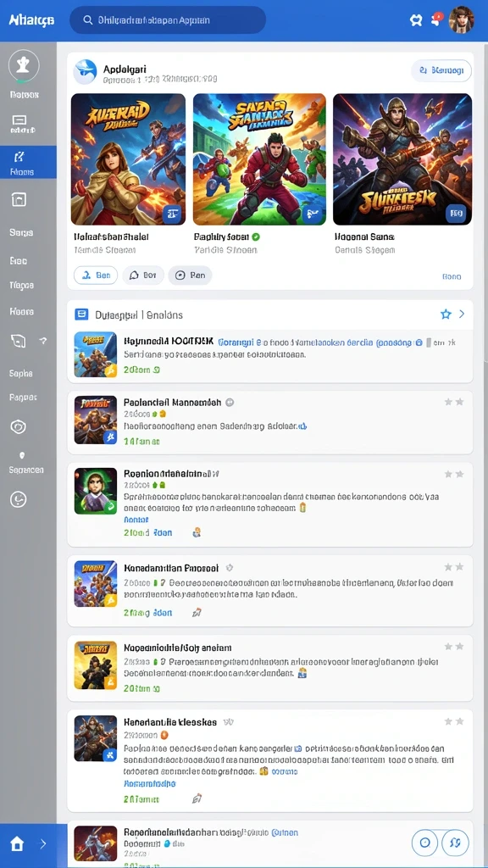Image resolution: width=488 pixels, height=868 pixels.
Task: Expand the section using the header chevron arrow
Action: [x=462, y=314]
